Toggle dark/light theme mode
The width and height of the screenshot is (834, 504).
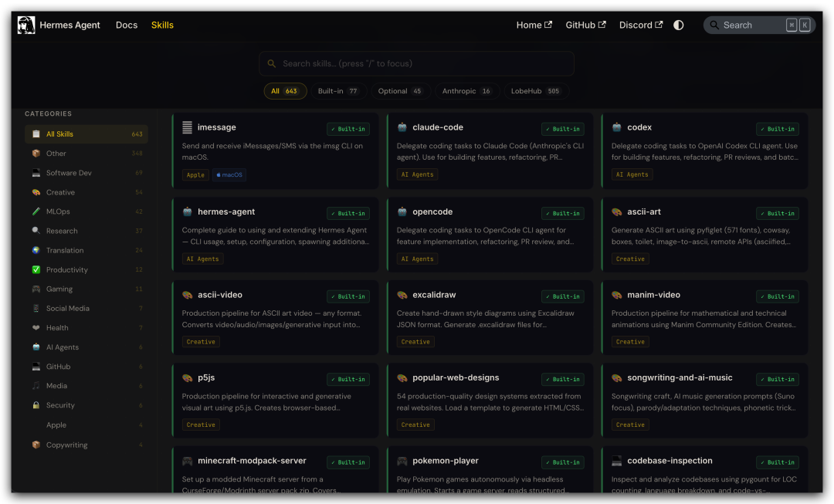[678, 25]
